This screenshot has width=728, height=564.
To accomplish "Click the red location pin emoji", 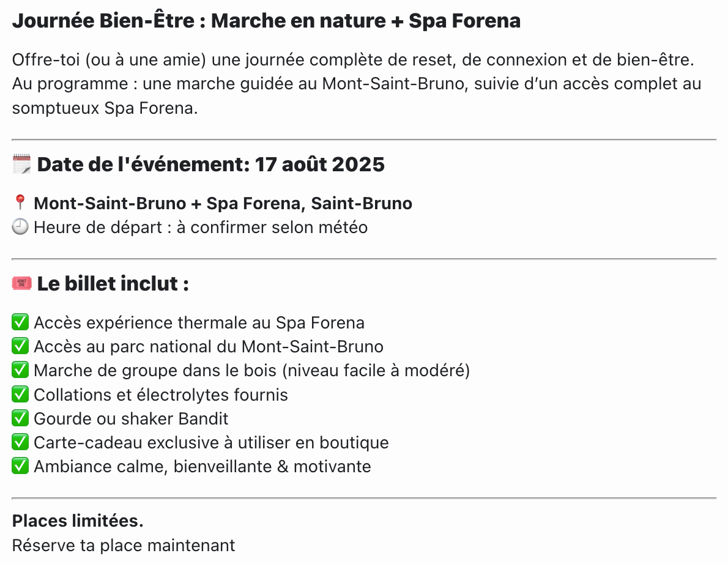I will coord(20,202).
